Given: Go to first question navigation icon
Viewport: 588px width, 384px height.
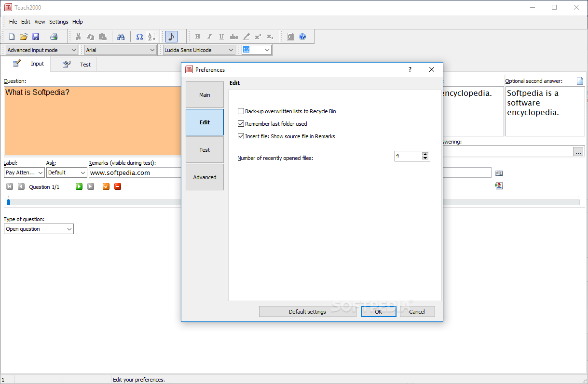Looking at the screenshot, I should tap(10, 186).
